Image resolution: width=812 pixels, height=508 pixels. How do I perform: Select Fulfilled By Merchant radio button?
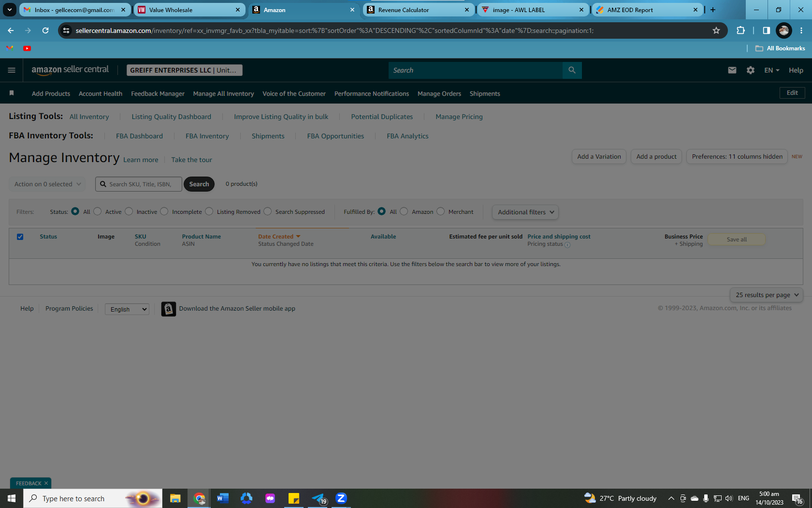point(441,211)
